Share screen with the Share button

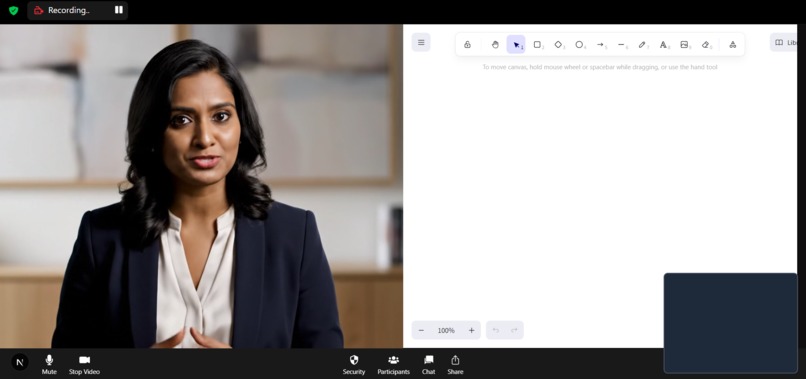(x=455, y=365)
